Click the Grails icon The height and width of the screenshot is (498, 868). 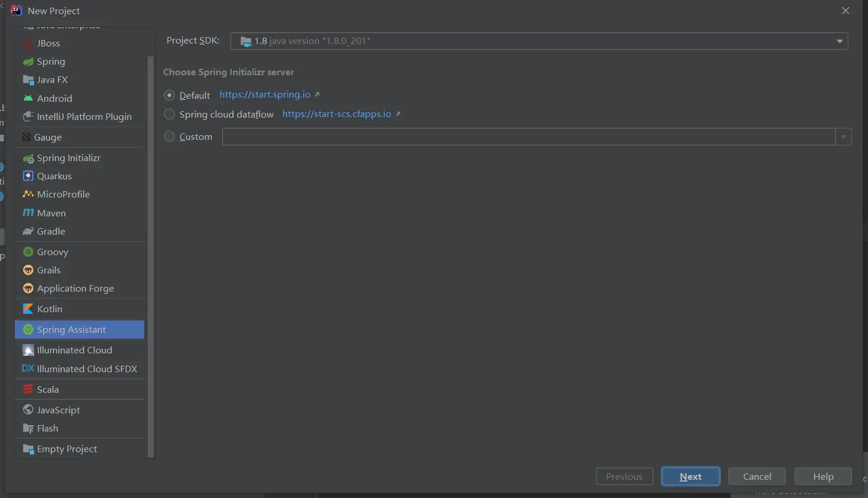tap(28, 270)
